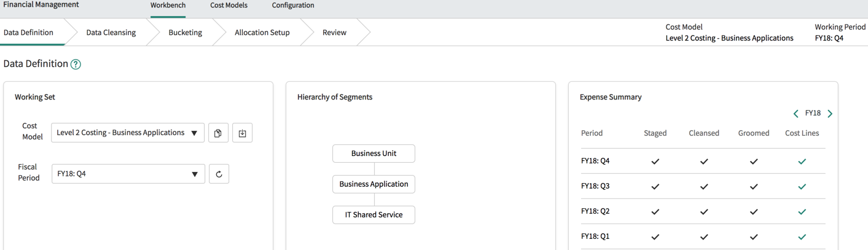Image resolution: width=868 pixels, height=250 pixels.
Task: Refresh the fiscal period with the reload icon
Action: pyautogui.click(x=219, y=174)
